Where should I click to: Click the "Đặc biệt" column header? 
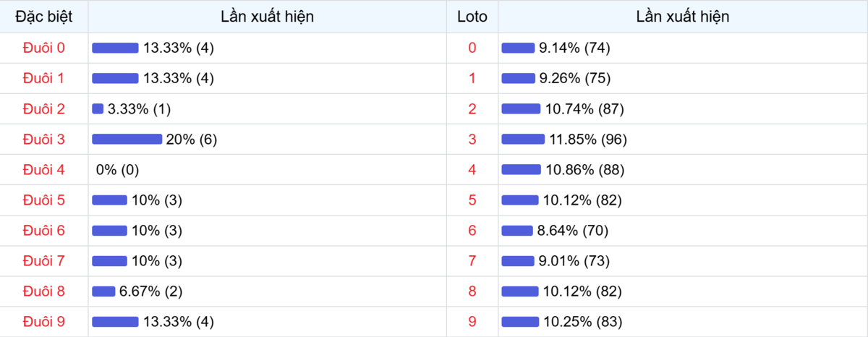(44, 17)
